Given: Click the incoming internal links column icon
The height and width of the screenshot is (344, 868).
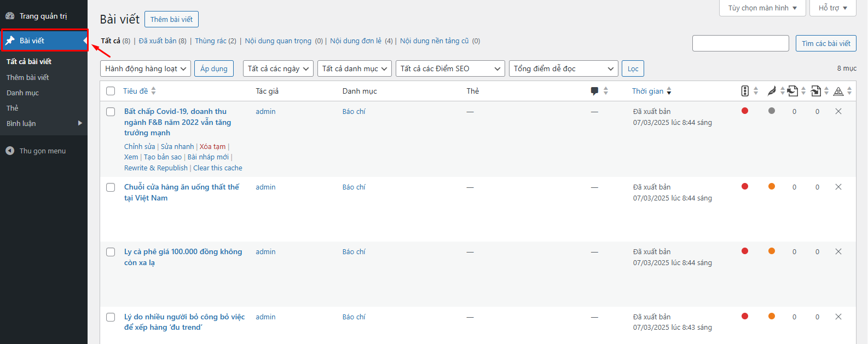Looking at the screenshot, I should (x=816, y=91).
